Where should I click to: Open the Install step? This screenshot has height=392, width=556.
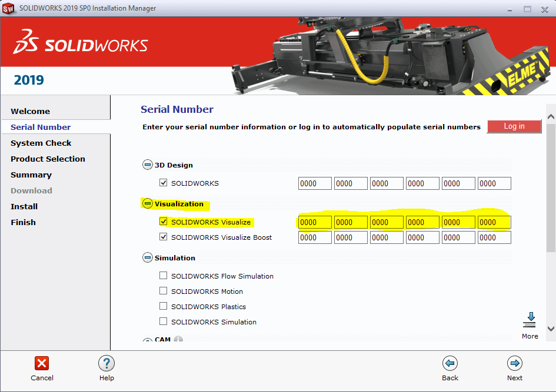click(24, 206)
